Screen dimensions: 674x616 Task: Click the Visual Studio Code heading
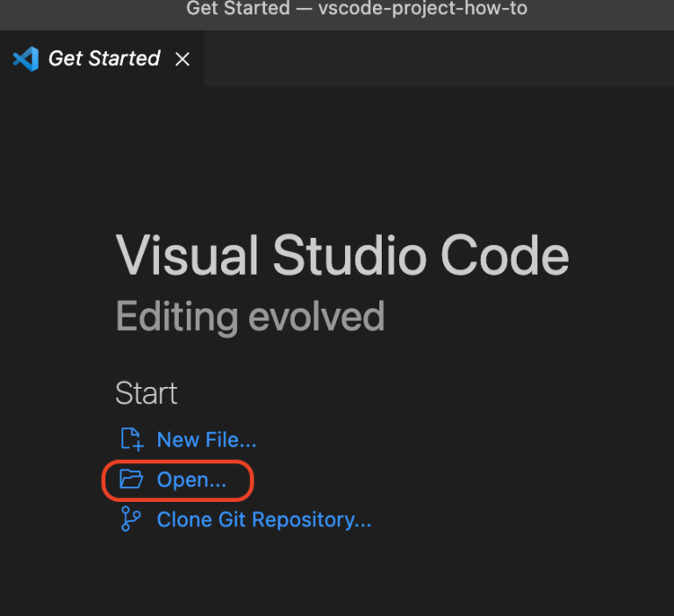342,254
